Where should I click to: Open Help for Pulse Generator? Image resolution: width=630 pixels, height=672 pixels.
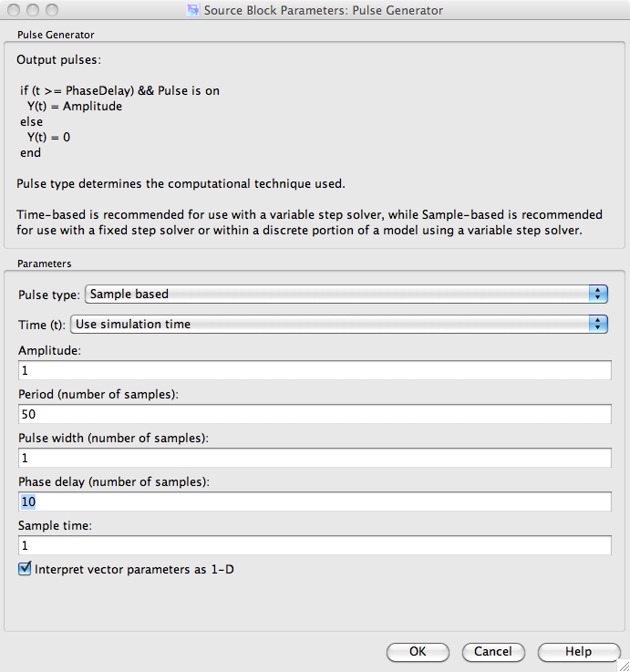click(x=578, y=652)
